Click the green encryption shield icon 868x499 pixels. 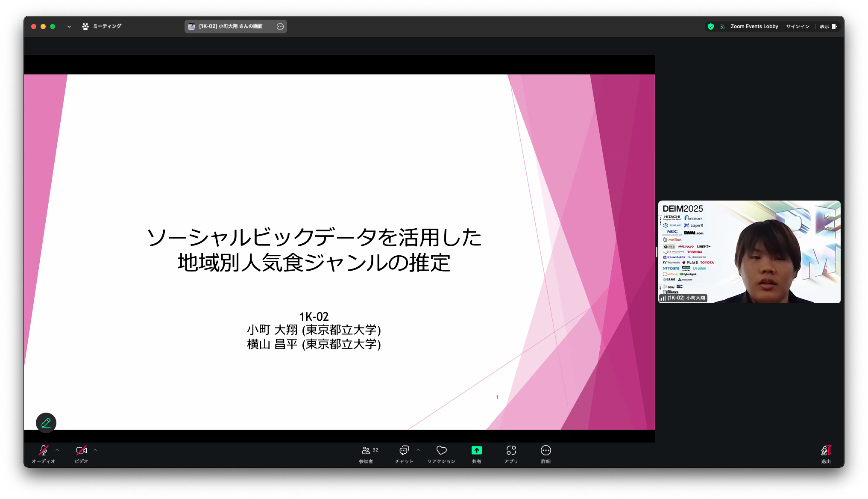711,27
